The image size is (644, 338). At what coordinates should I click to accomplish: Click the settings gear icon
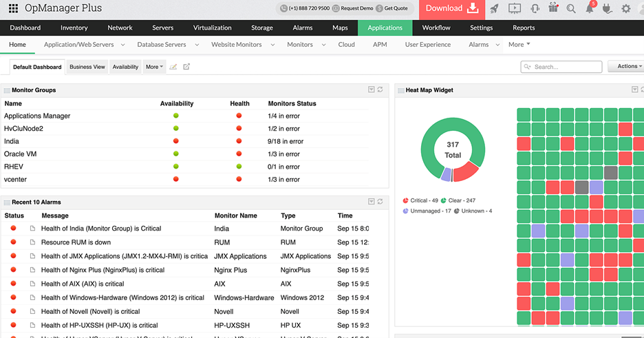pos(625,9)
